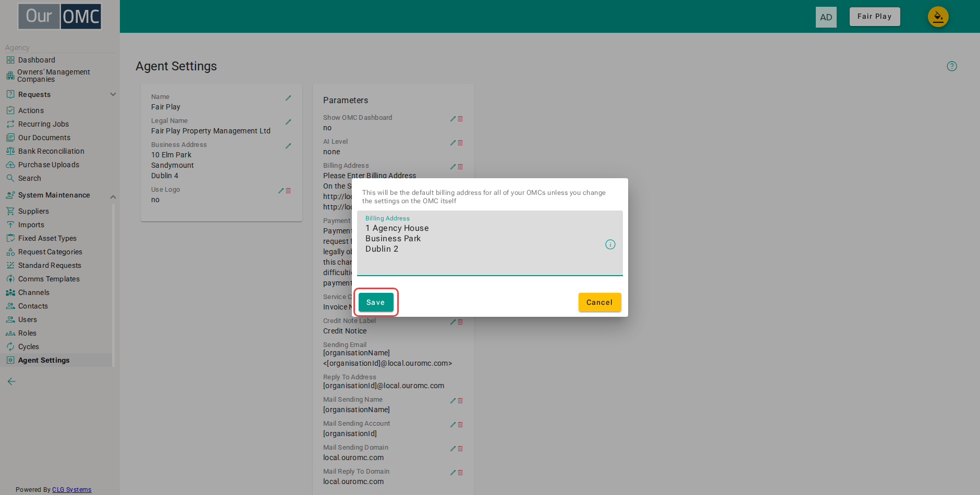Delete Mail Sending Domain trash icon
The height and width of the screenshot is (495, 980).
460,449
